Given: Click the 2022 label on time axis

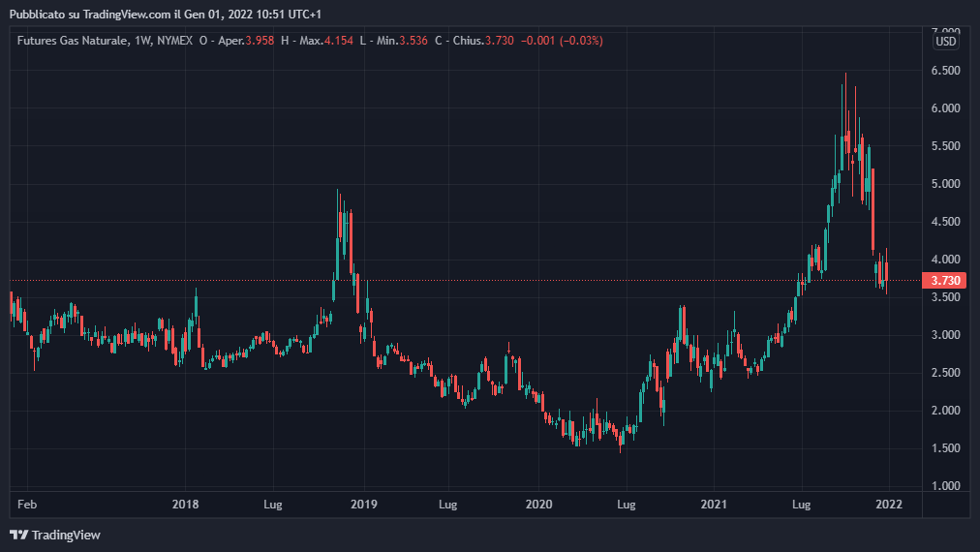Looking at the screenshot, I should pyautogui.click(x=889, y=505).
